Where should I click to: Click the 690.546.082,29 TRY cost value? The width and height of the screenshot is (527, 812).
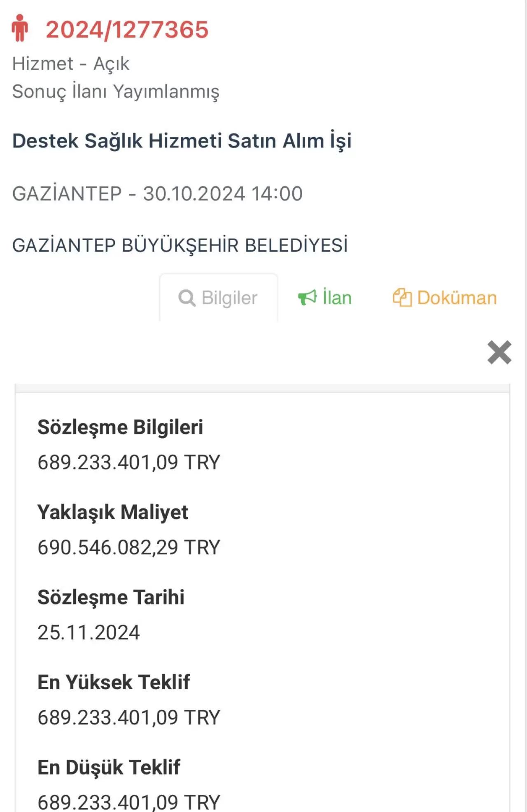(129, 547)
